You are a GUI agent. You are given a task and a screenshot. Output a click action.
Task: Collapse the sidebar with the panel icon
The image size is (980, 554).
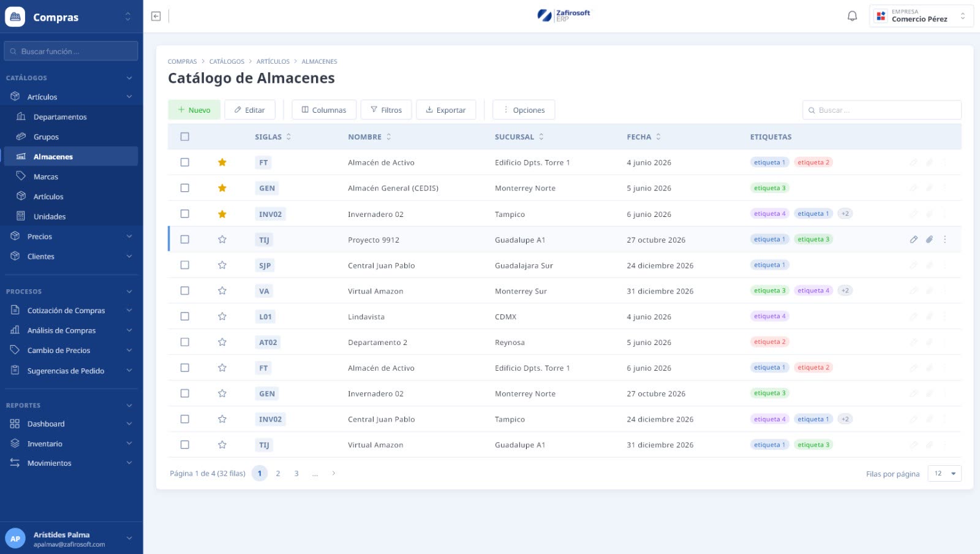156,16
